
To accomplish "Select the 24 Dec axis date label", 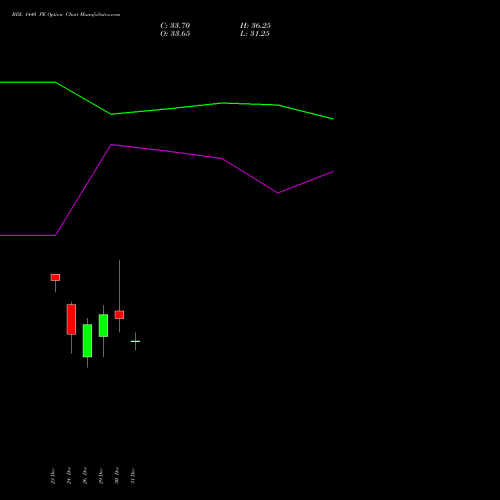I will point(69,476).
